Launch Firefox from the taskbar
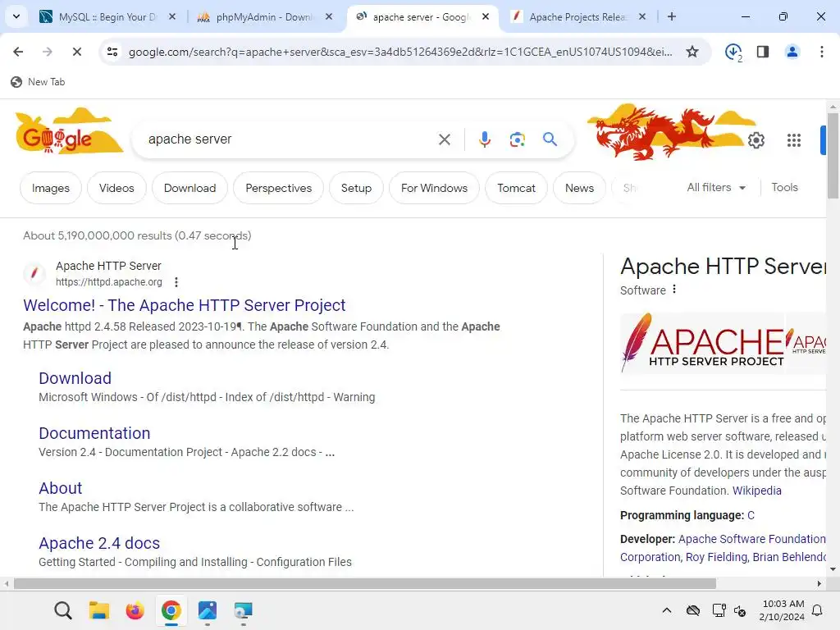Screen dimensions: 840x630 [x=135, y=610]
